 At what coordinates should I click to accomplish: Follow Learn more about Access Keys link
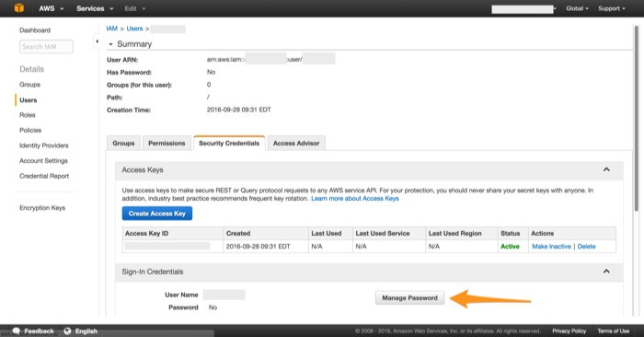point(355,199)
